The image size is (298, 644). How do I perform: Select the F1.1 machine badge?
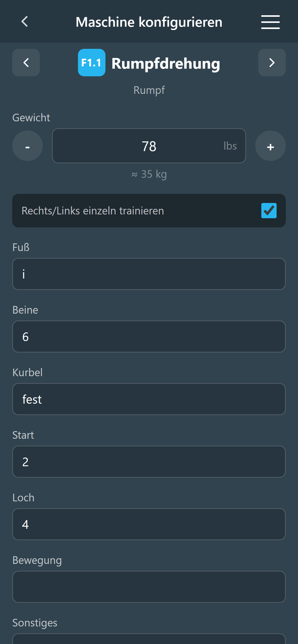click(x=91, y=63)
